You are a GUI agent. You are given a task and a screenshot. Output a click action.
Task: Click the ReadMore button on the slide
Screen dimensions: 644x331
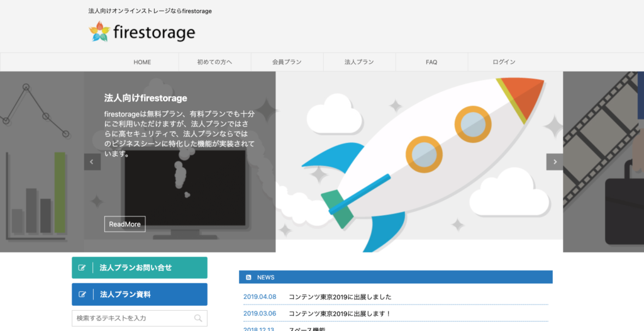[125, 224]
